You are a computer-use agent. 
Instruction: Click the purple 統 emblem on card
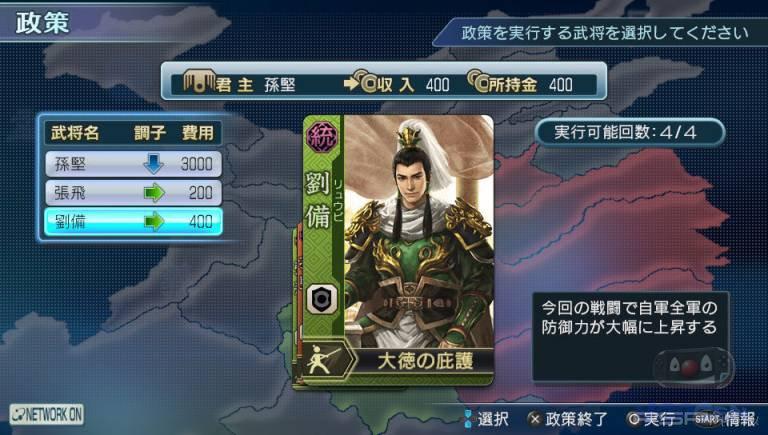321,136
